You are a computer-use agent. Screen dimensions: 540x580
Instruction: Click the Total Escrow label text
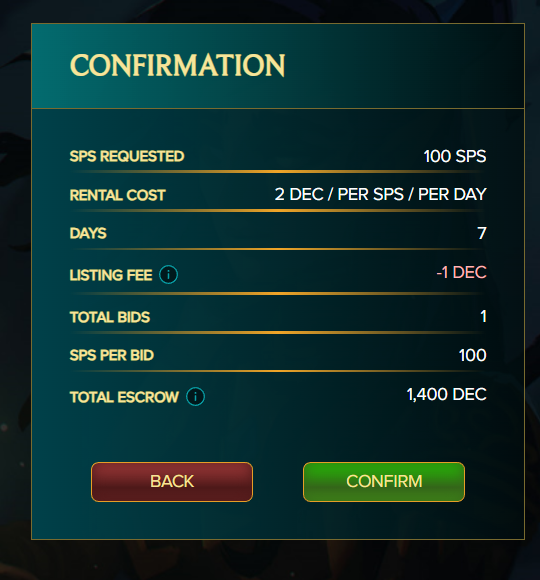coord(124,397)
